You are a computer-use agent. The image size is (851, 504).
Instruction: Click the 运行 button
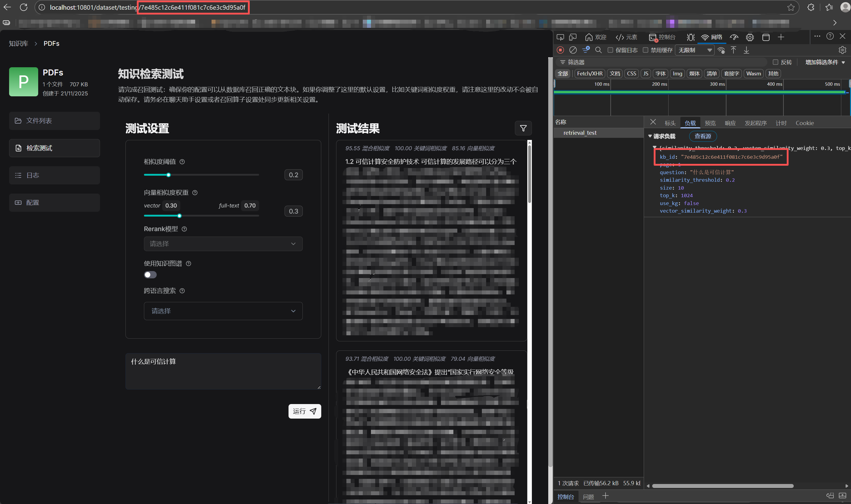(304, 411)
